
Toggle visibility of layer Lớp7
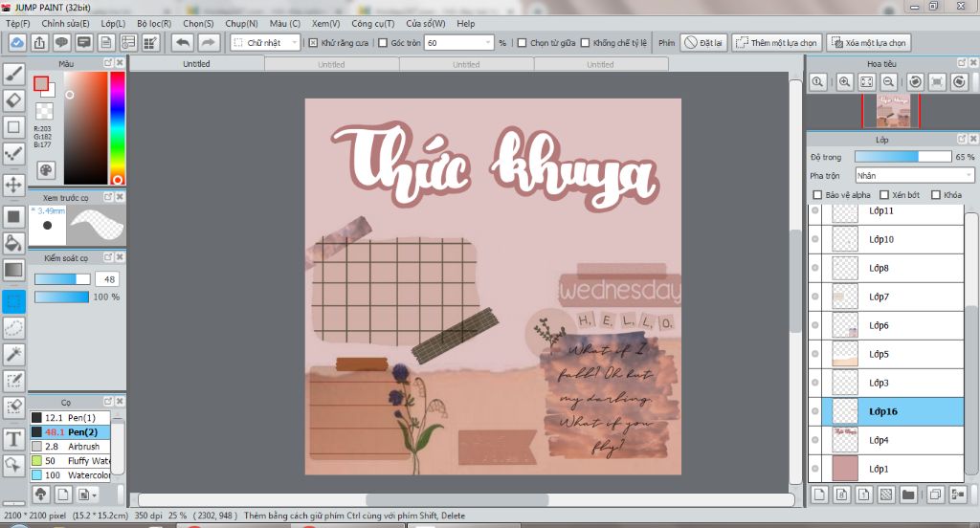[815, 297]
